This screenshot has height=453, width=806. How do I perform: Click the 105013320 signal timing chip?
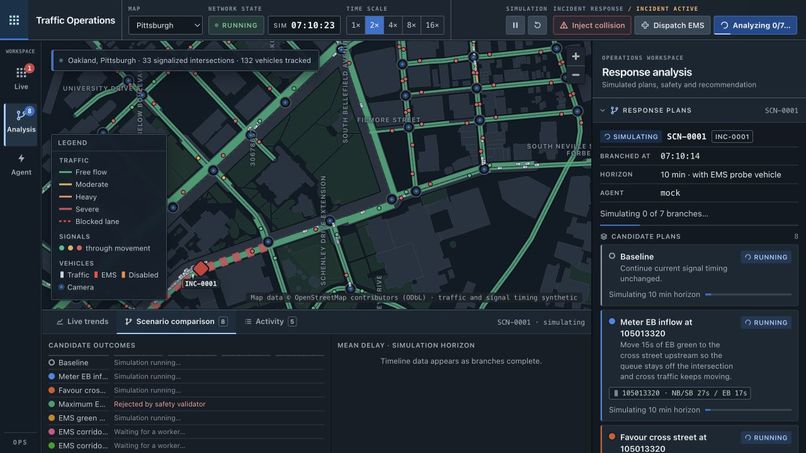pyautogui.click(x=680, y=393)
